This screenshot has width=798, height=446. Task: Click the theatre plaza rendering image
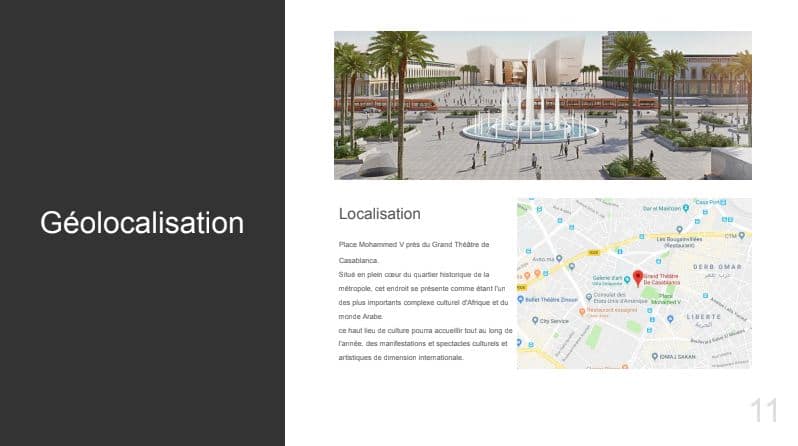(x=542, y=105)
